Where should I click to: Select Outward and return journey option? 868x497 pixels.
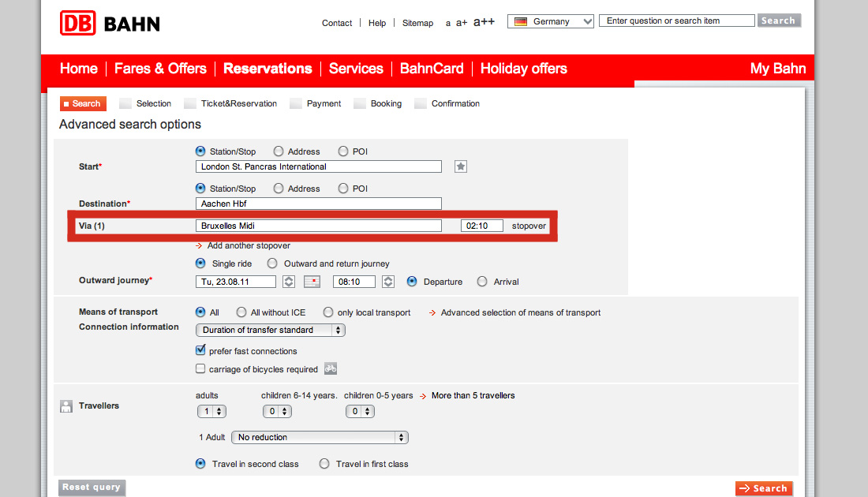[x=272, y=263]
